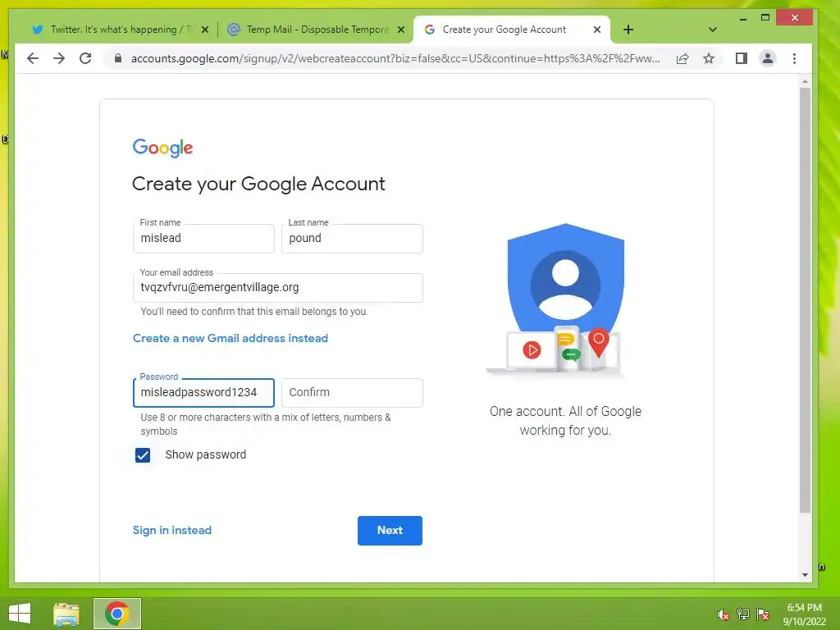The image size is (840, 630).
Task: Click the 'Create your Google Account' heading
Action: coord(258,184)
